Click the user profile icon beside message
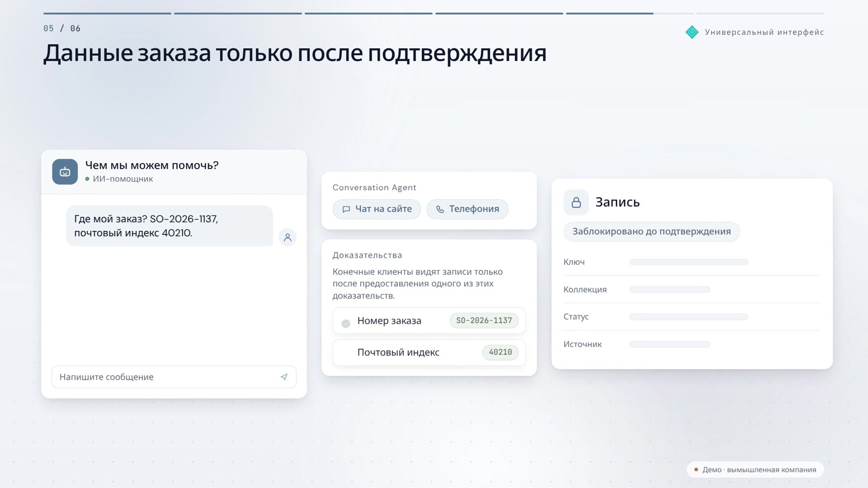 tap(288, 237)
